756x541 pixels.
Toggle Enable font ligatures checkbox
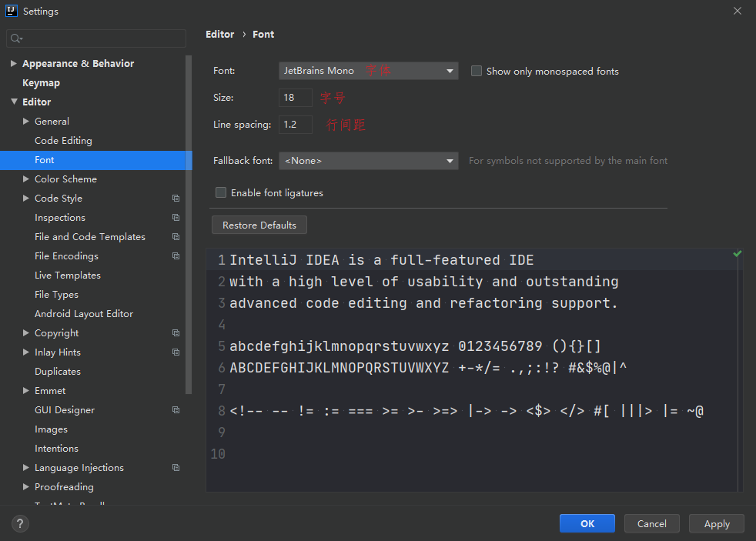tap(221, 193)
